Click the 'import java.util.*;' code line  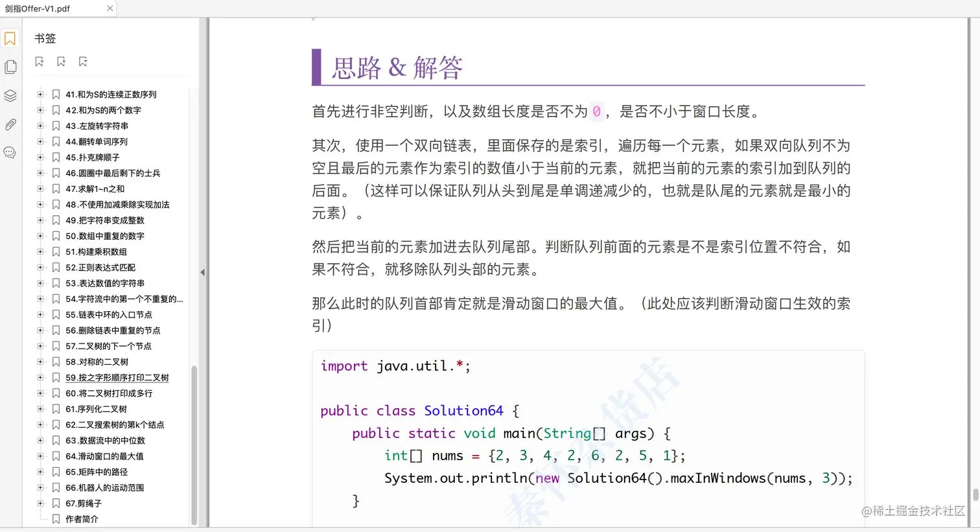click(x=395, y=366)
